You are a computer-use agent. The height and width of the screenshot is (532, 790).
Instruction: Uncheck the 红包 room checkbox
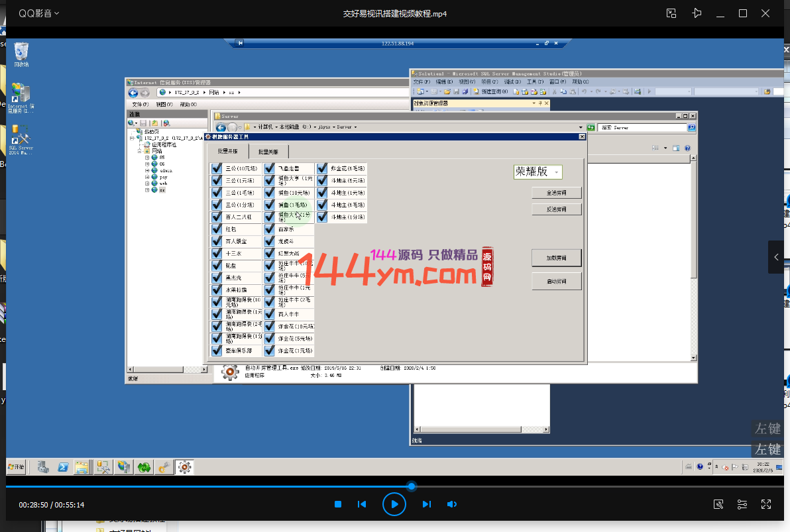tap(217, 229)
